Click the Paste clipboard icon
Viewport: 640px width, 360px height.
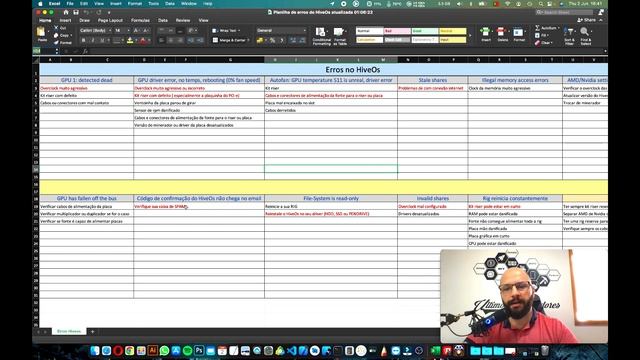(x=41, y=32)
